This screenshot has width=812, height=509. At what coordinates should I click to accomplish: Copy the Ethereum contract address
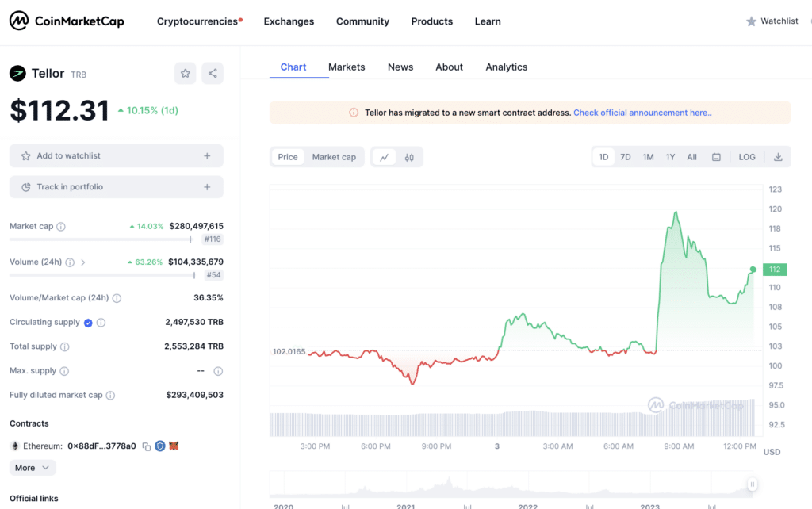147,446
